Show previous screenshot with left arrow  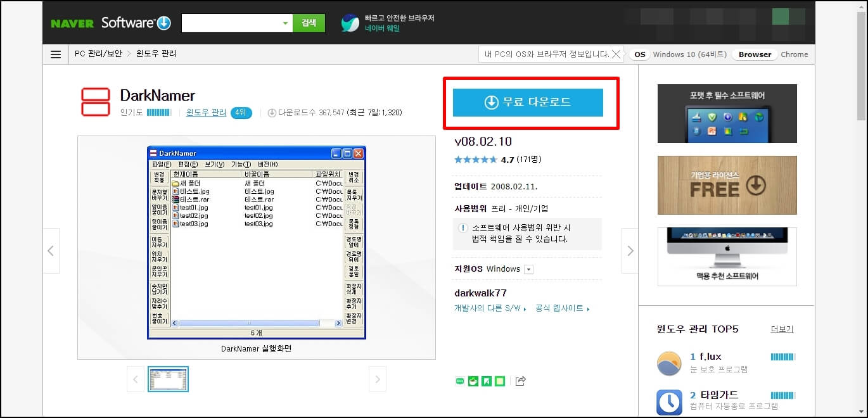click(51, 251)
